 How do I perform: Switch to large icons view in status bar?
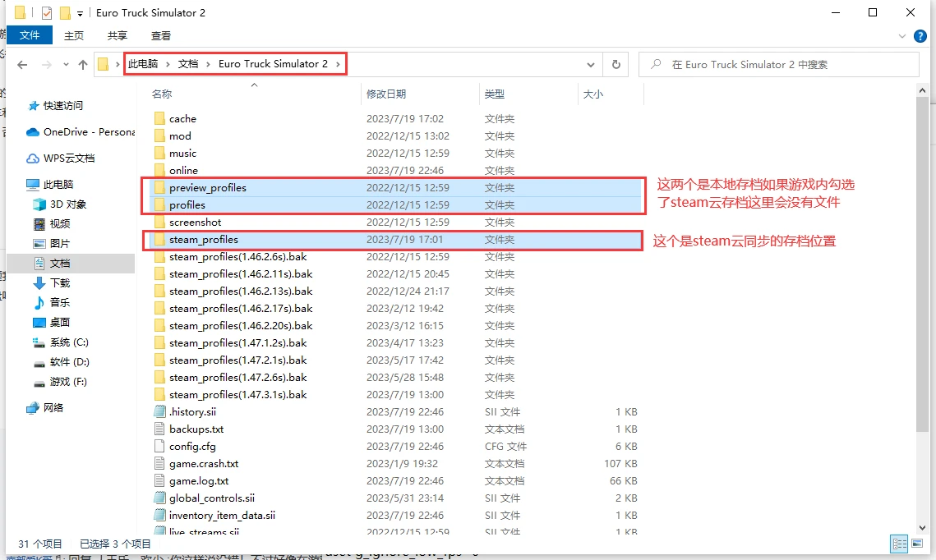click(917, 544)
